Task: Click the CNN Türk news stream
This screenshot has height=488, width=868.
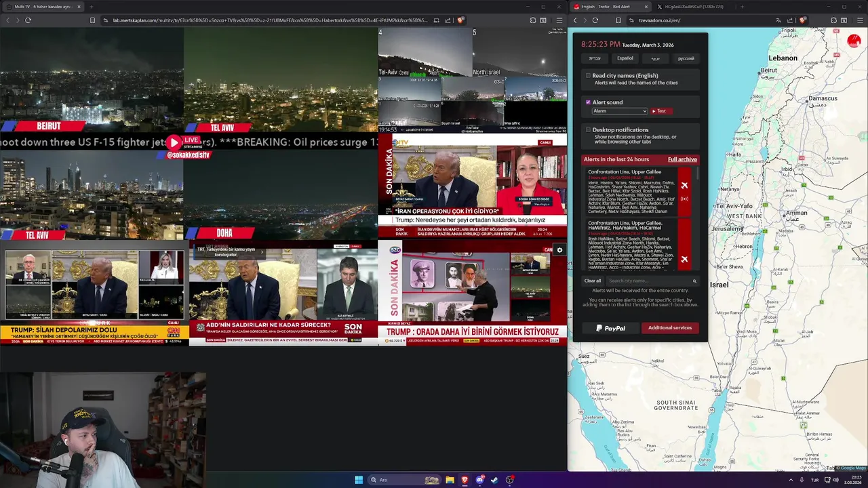Action: click(x=94, y=293)
